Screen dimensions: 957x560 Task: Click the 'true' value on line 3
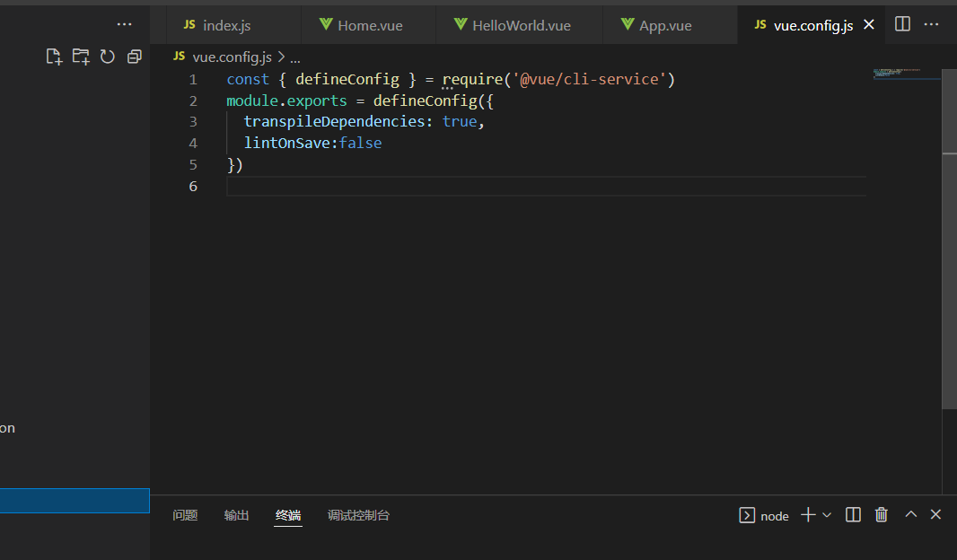[x=460, y=121]
